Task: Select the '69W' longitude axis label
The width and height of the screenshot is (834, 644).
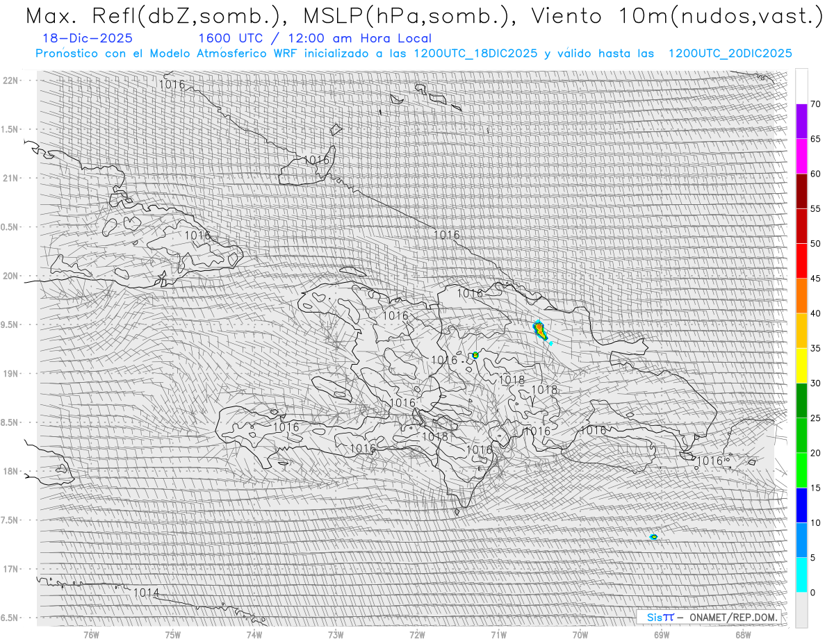Action: pos(662,634)
